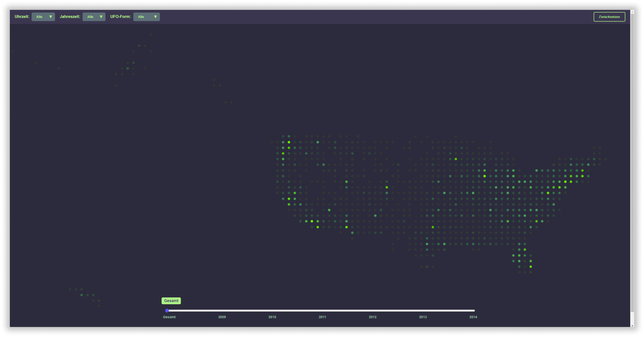Choose the 2011 timeline label

[x=322, y=317]
